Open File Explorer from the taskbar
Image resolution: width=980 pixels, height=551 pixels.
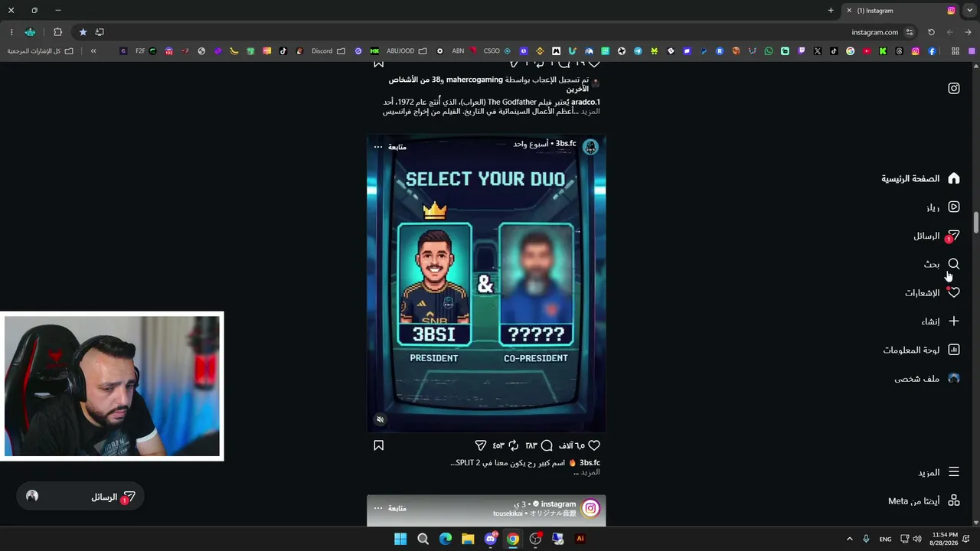468,539
